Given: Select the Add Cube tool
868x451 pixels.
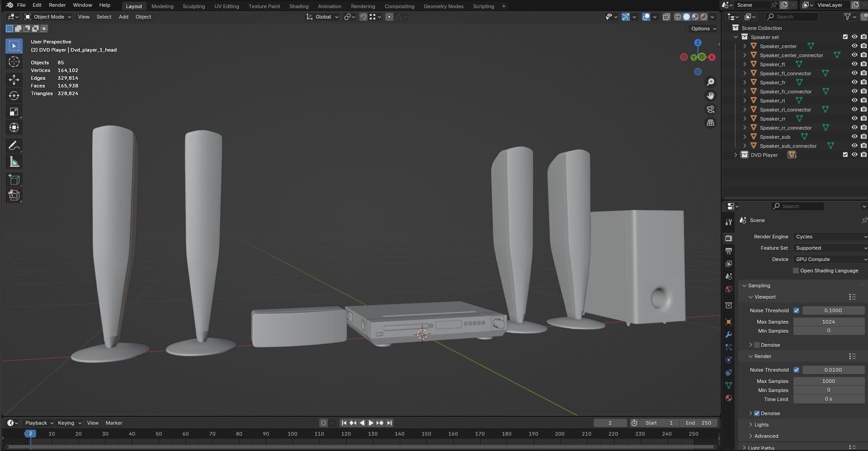Looking at the screenshot, I should pyautogui.click(x=14, y=179).
